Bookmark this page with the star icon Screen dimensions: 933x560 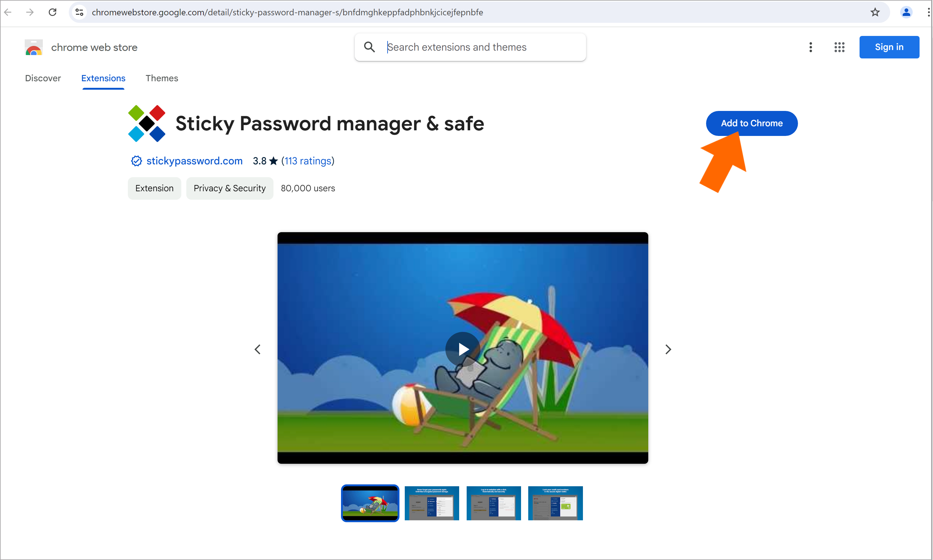tap(875, 12)
